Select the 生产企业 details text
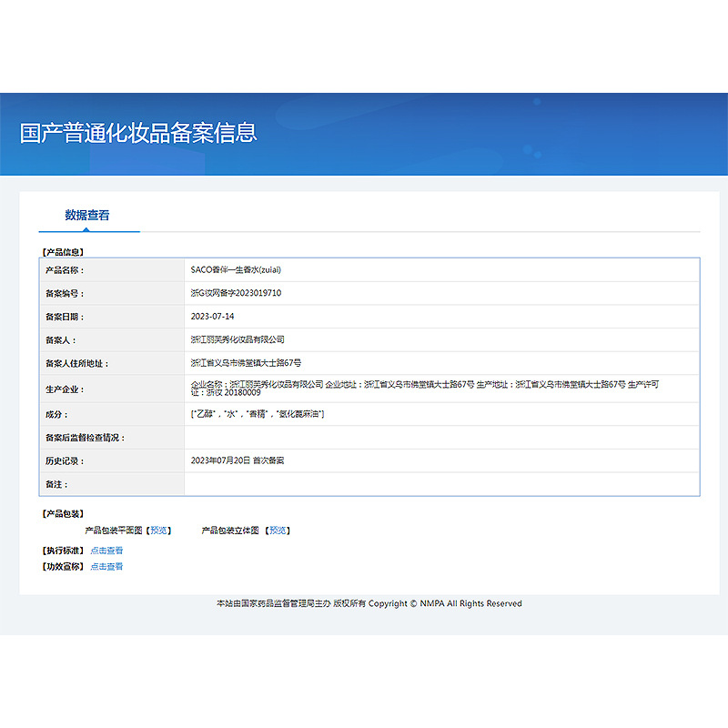The width and height of the screenshot is (728, 728). (425, 389)
